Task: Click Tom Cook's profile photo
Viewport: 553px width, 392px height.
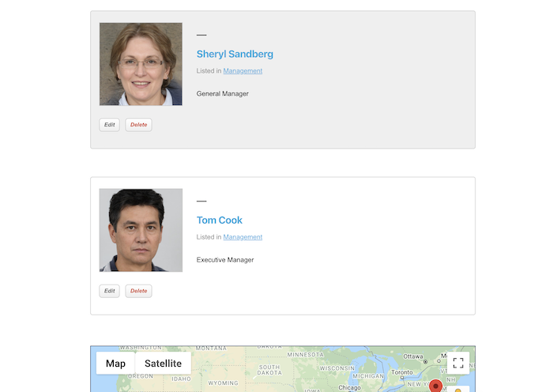Action: (141, 230)
